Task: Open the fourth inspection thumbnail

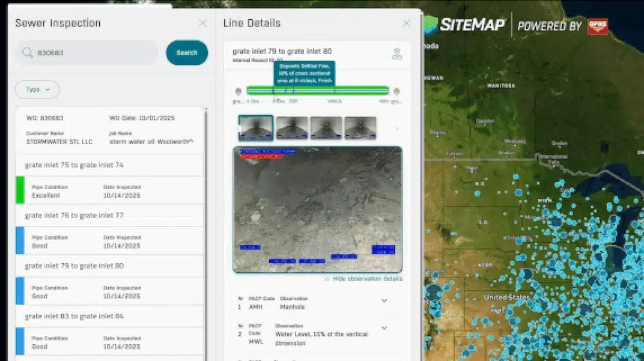Action: tap(360, 128)
